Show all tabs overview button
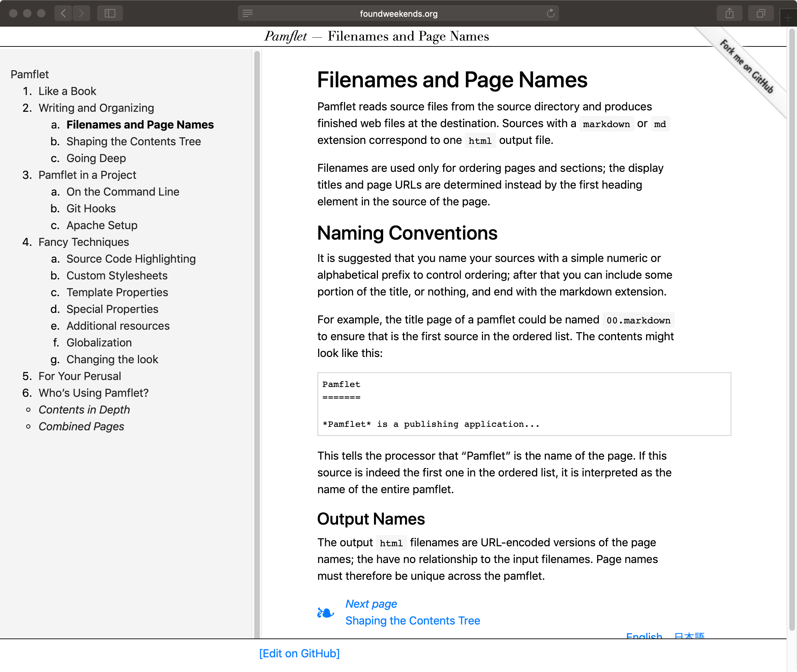Viewport: 797px width, 672px height. coord(760,14)
